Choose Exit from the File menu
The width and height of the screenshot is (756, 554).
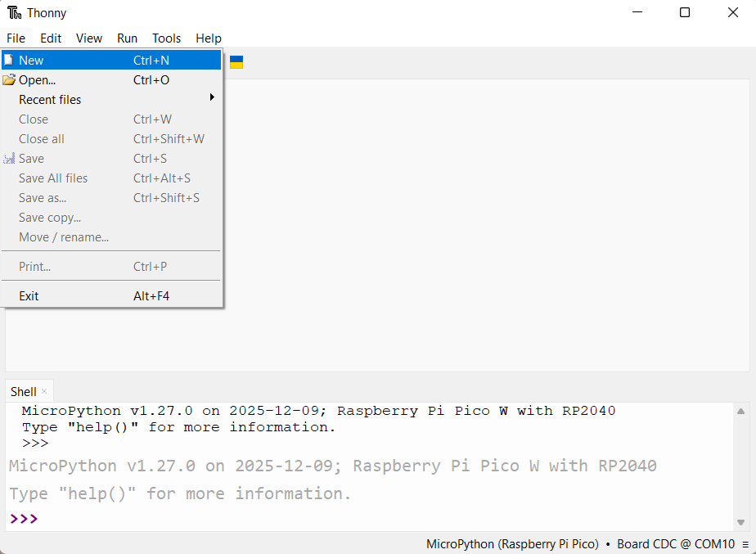[111, 296]
